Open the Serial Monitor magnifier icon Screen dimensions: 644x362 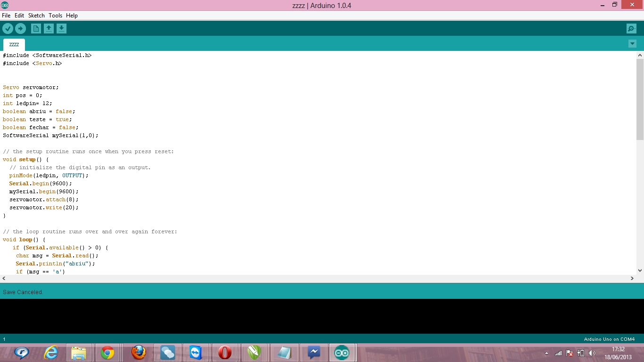pos(631,29)
